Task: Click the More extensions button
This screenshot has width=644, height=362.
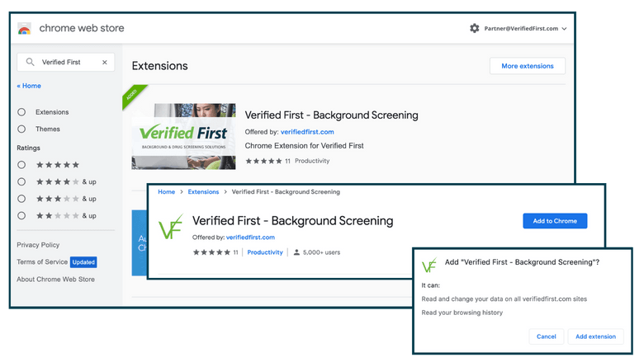Action: click(528, 66)
